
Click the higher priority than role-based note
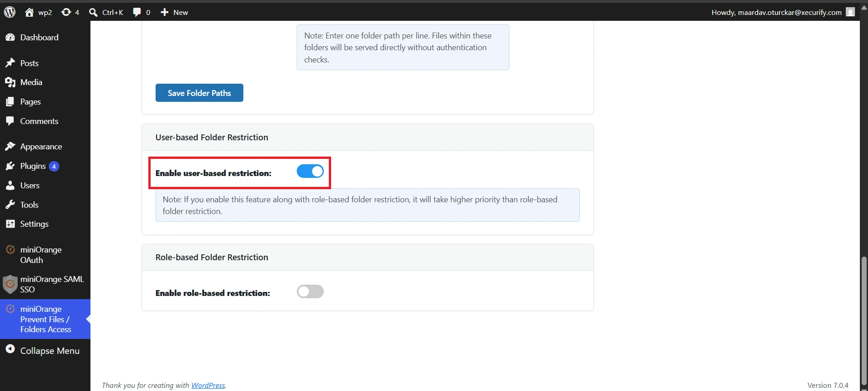pos(367,205)
